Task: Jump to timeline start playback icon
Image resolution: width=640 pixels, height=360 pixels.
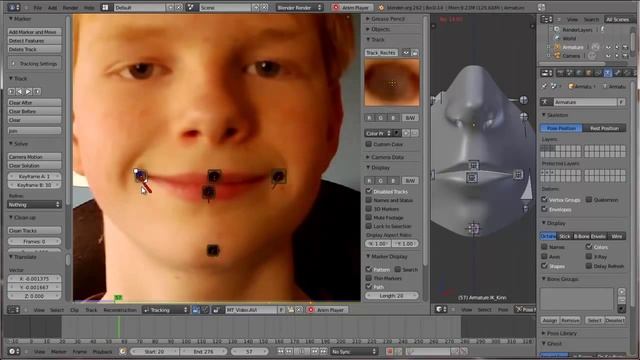Action: [280, 351]
